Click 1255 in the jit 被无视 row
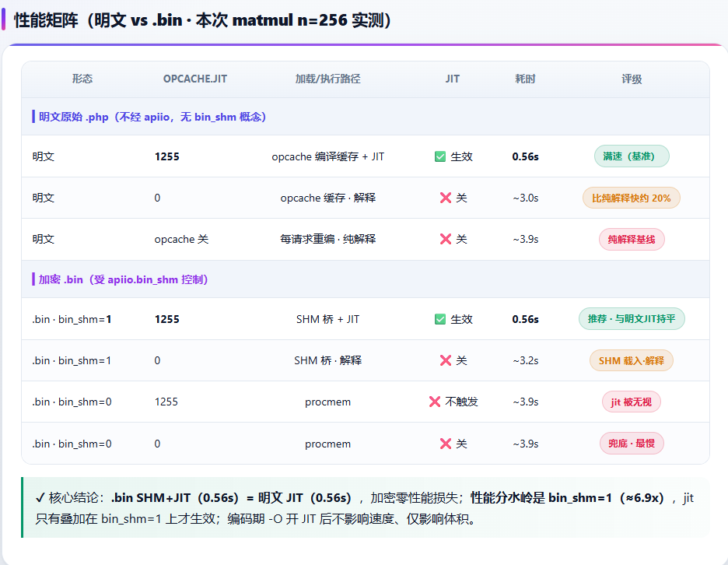Viewport: 728px width, 565px height. 166,402
